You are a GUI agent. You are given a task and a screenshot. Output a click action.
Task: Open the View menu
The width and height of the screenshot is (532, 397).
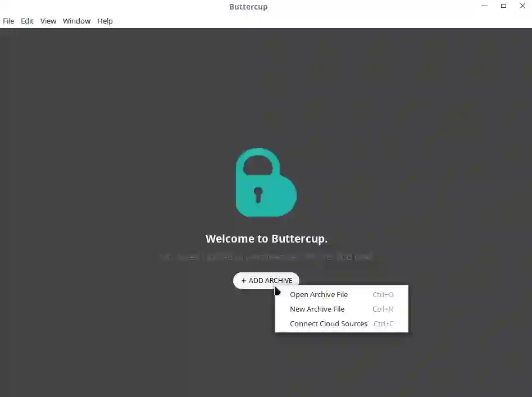coord(48,21)
